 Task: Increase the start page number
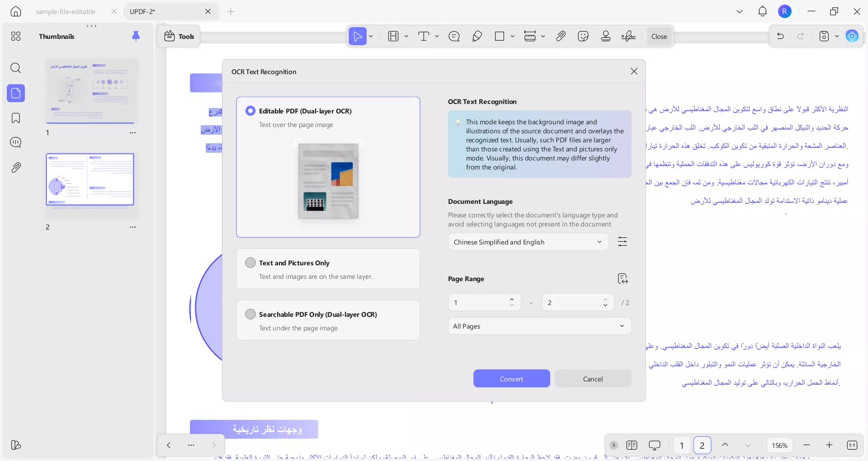pyautogui.click(x=512, y=299)
